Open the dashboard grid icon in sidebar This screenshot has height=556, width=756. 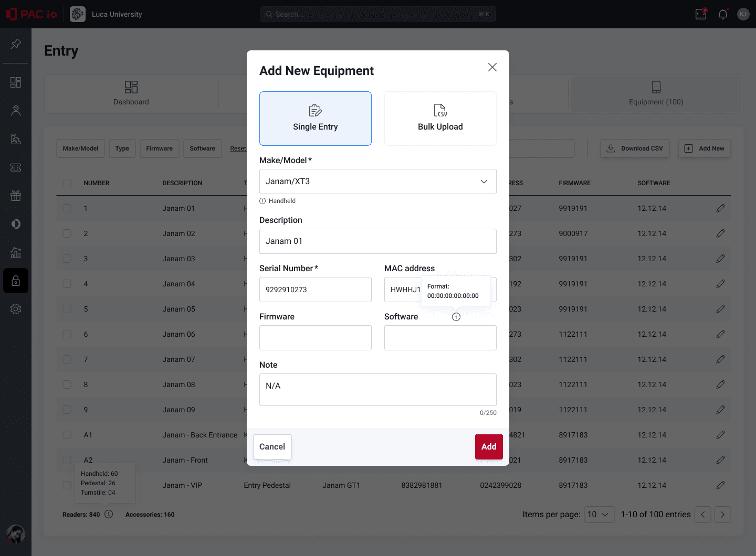point(16,82)
